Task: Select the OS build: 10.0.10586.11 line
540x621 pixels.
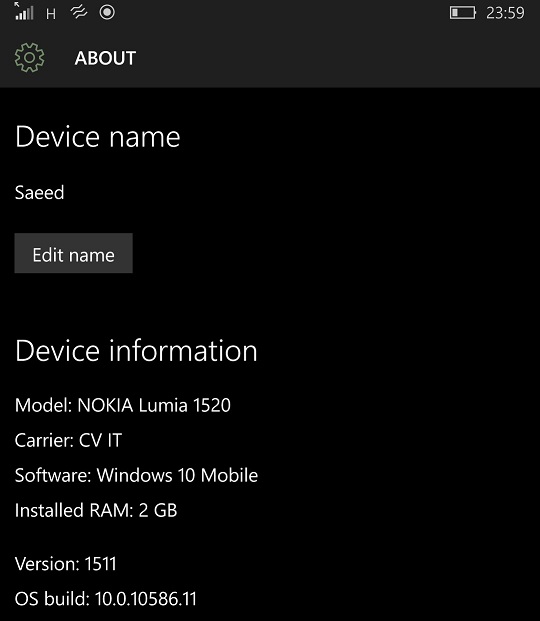Action: pos(106,598)
